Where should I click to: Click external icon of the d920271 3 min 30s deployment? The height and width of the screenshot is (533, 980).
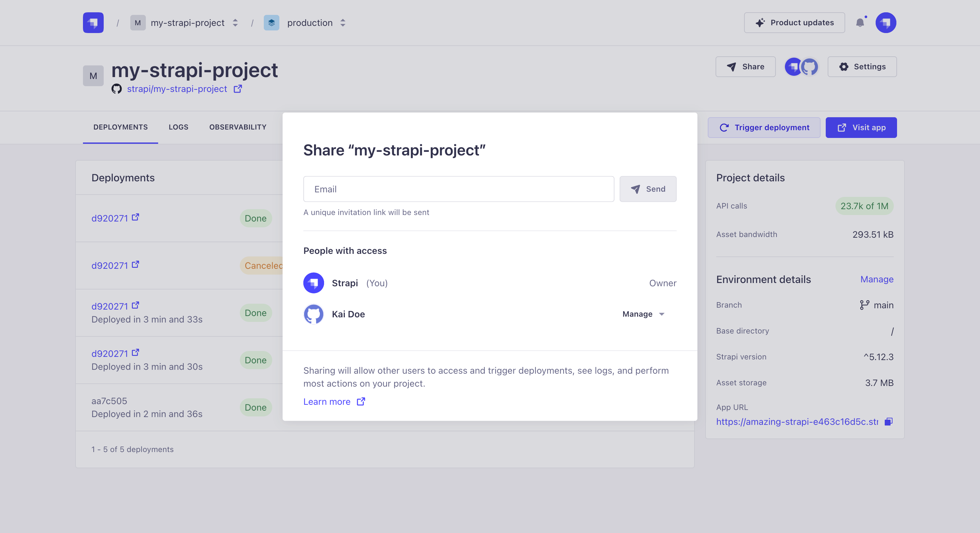tap(135, 353)
